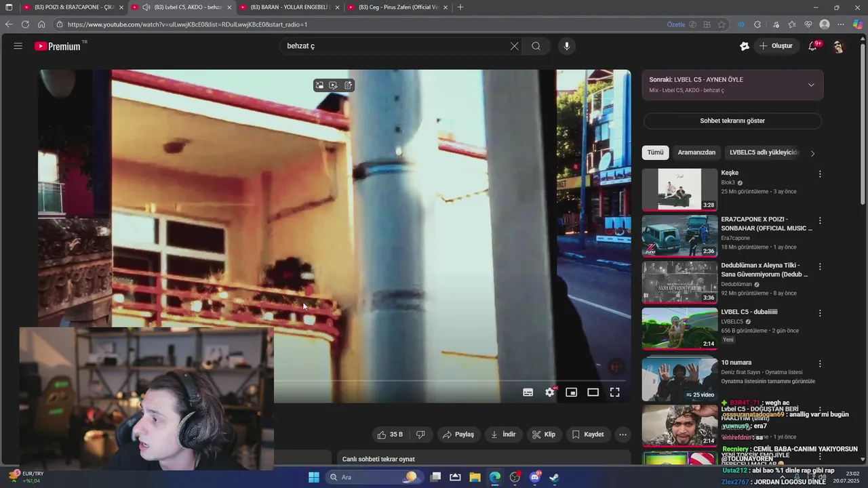Open File Explorer from taskbar
Image resolution: width=868 pixels, height=488 pixels.
point(475,477)
